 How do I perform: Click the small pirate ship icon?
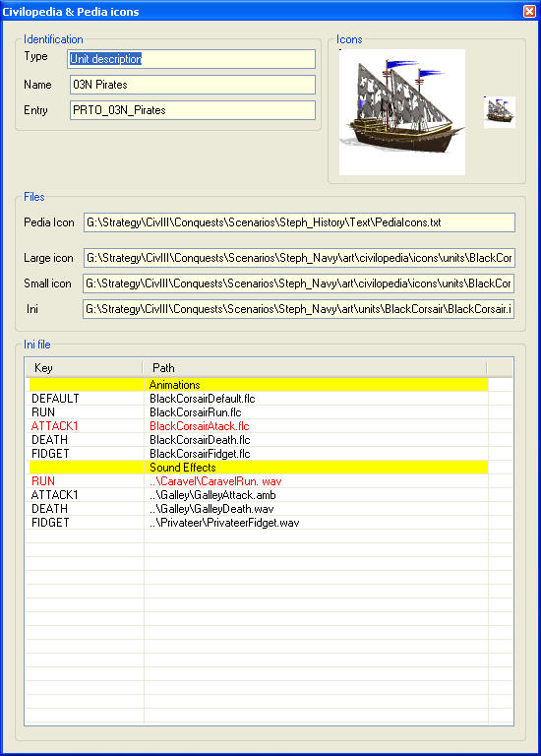tap(499, 112)
